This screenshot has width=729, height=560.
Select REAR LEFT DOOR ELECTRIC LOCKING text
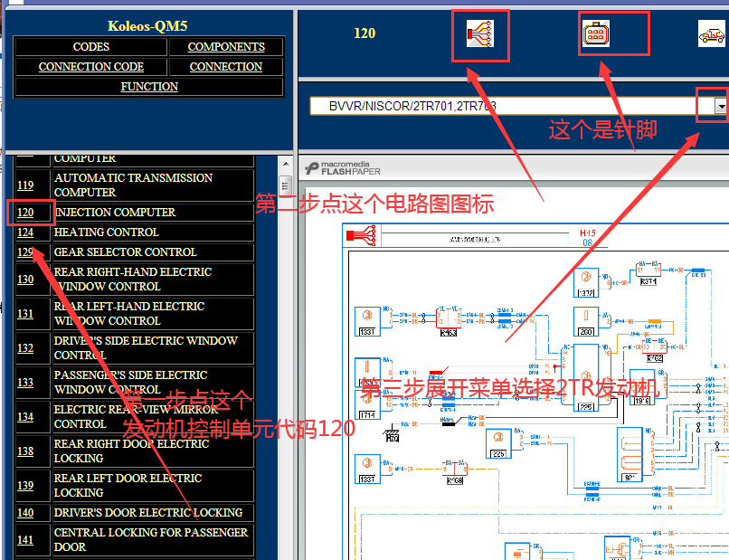click(128, 486)
